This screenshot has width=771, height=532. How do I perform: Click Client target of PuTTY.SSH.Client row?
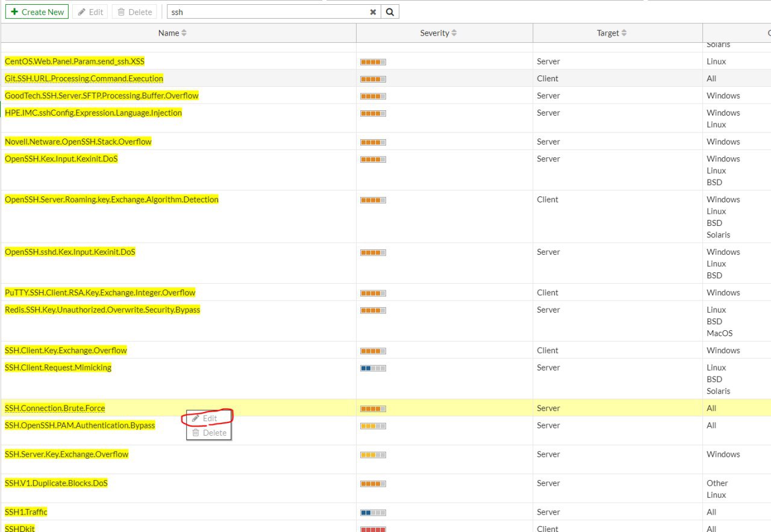point(548,292)
